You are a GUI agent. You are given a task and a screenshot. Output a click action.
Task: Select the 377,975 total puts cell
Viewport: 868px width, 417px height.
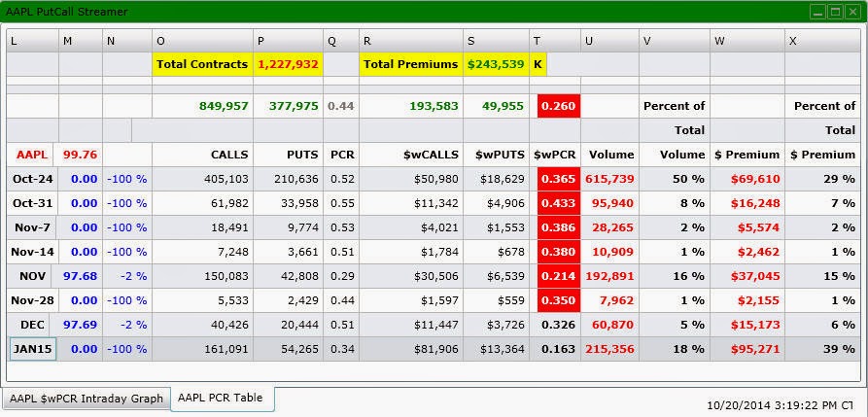tap(288, 106)
